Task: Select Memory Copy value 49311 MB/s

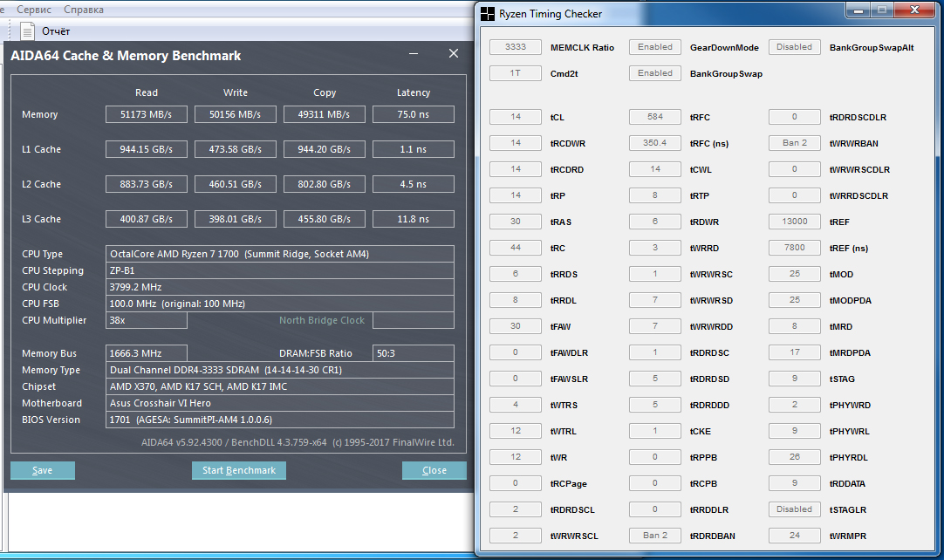Action: tap(325, 114)
